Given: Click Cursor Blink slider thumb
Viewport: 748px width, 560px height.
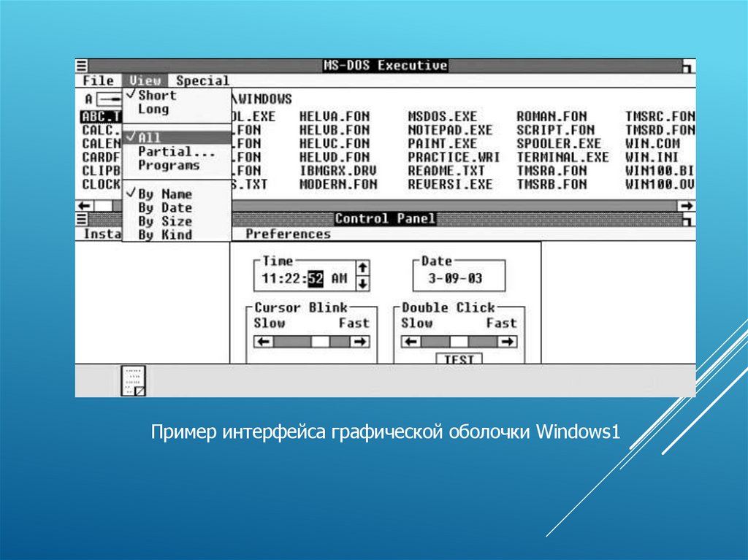Looking at the screenshot, I should click(x=320, y=342).
